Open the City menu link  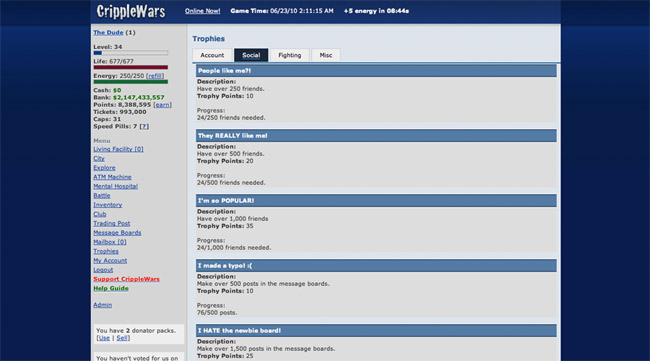pyautogui.click(x=99, y=158)
